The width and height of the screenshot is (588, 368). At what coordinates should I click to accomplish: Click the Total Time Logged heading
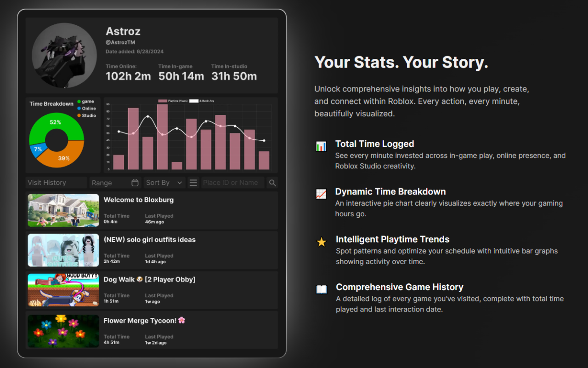(x=375, y=144)
